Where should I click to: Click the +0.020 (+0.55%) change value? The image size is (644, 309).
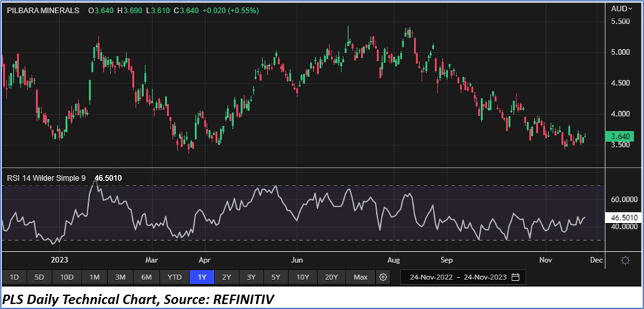(229, 11)
